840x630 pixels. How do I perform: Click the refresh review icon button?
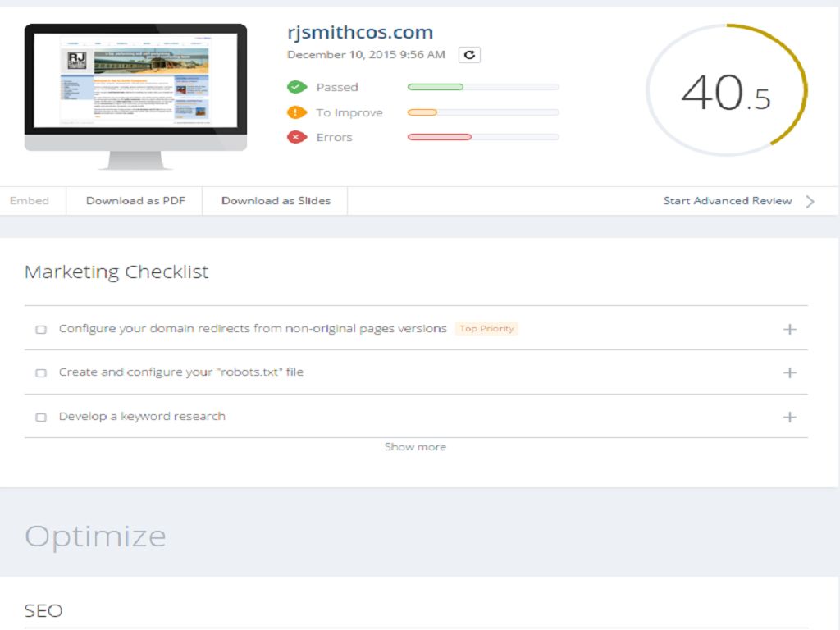469,55
